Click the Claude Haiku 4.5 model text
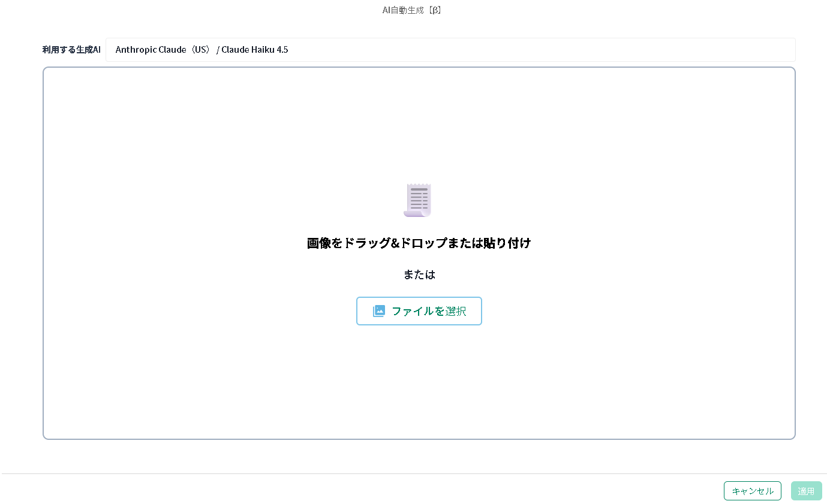This screenshot has height=504, width=830. click(x=254, y=50)
